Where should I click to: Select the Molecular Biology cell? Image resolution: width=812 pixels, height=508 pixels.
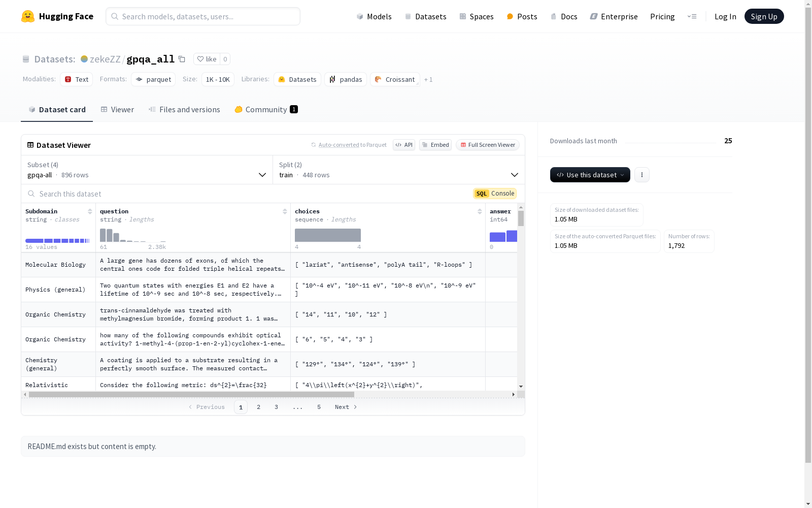point(58,265)
